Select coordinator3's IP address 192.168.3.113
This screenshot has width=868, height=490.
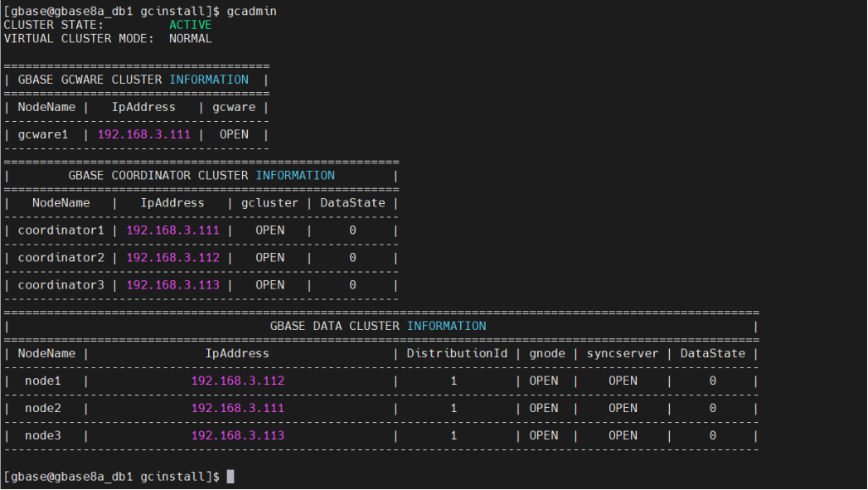click(x=172, y=284)
